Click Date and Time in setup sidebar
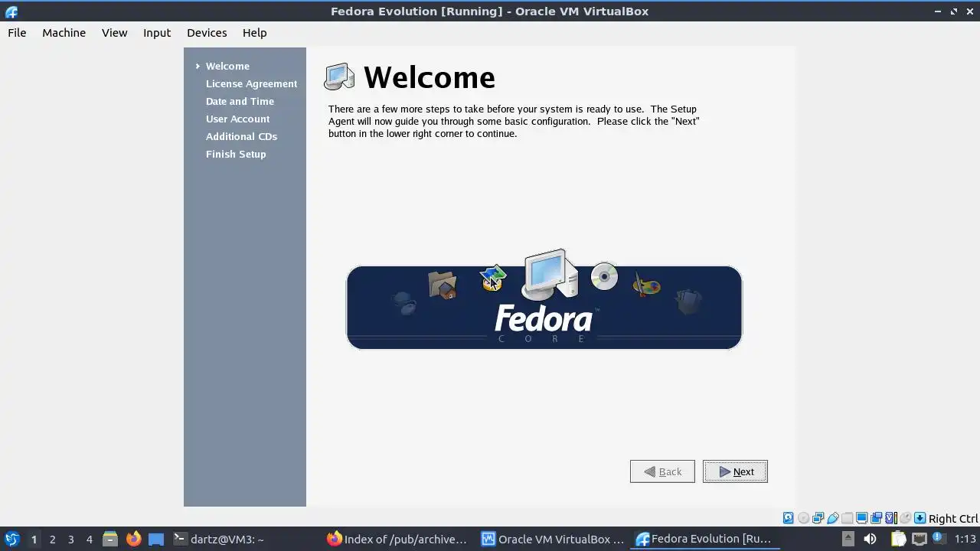 pyautogui.click(x=240, y=101)
